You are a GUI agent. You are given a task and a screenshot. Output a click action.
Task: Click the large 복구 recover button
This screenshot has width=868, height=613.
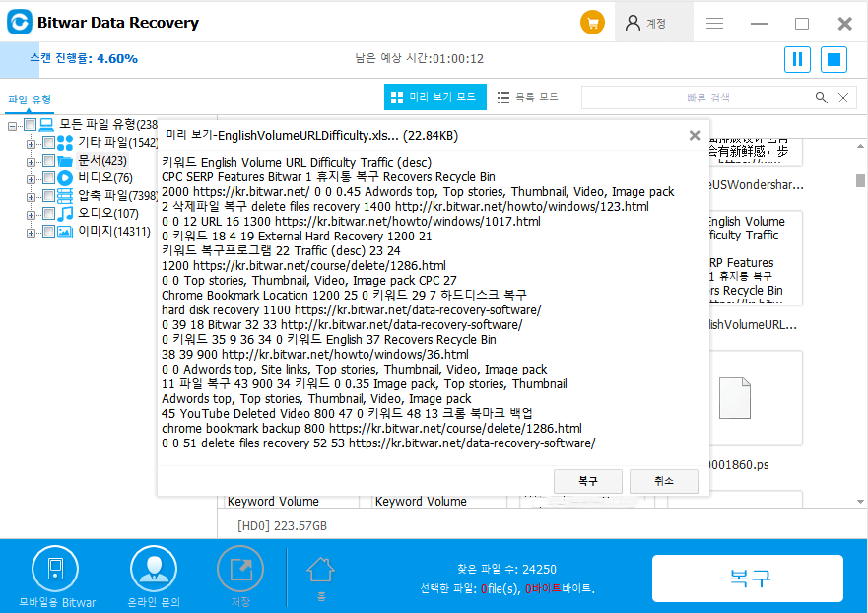tap(748, 579)
